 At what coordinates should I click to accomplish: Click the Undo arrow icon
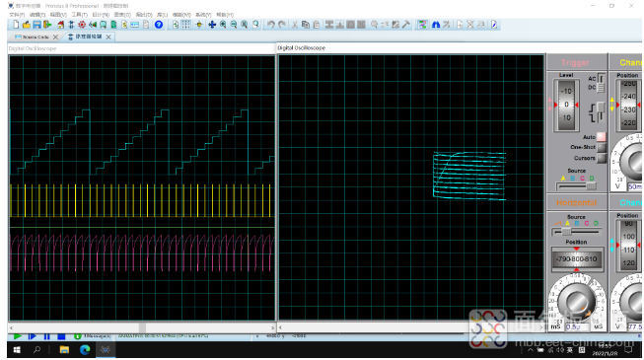tap(270, 25)
